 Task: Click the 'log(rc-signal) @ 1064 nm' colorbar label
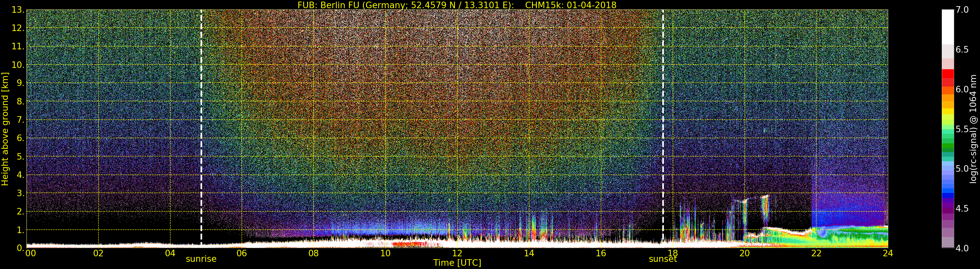[x=973, y=129]
